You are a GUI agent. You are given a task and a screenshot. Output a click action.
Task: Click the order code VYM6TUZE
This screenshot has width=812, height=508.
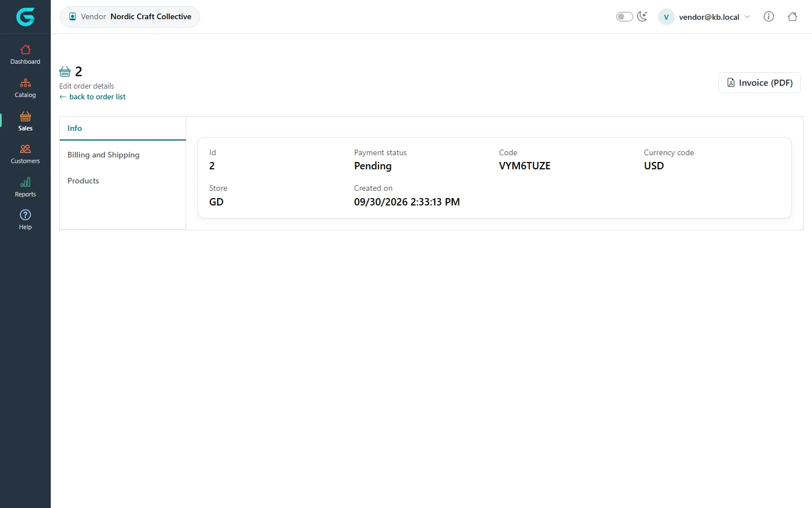(524, 166)
